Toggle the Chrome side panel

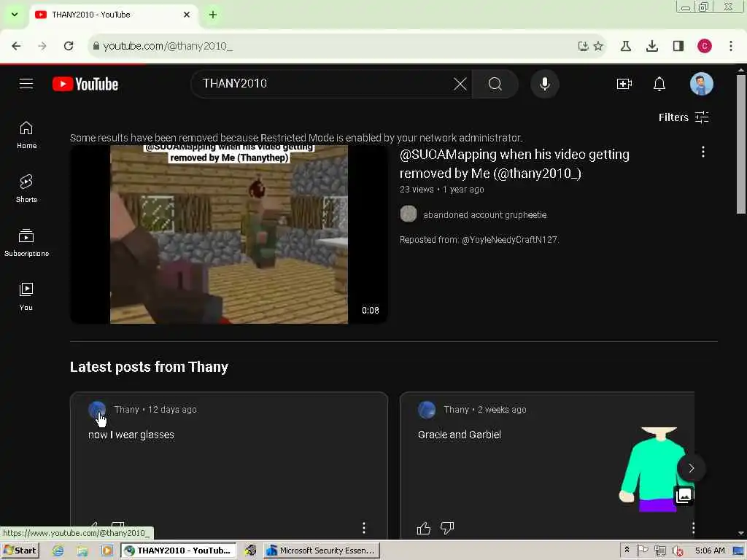pos(678,46)
